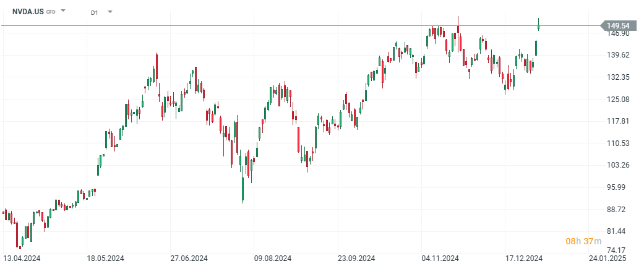Viewport: 644px width, 269px height.
Task: Click the 09.08.2024 date axis label
Action: pyautogui.click(x=273, y=258)
